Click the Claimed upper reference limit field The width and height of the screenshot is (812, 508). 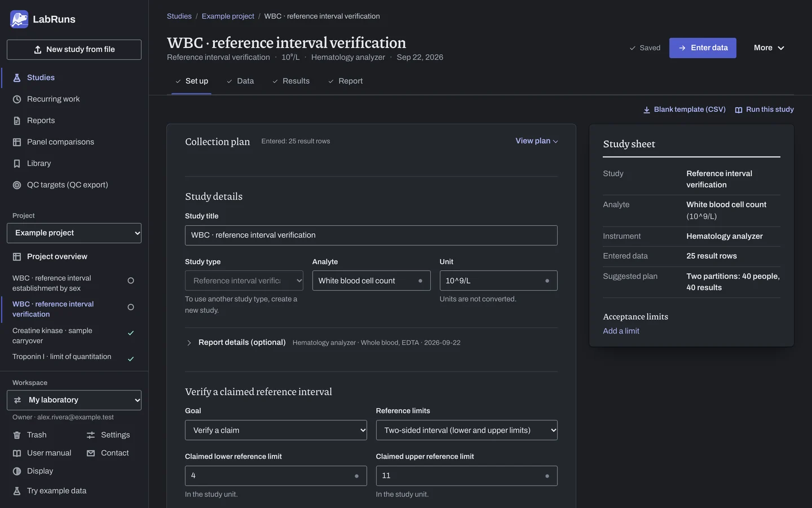(466, 476)
